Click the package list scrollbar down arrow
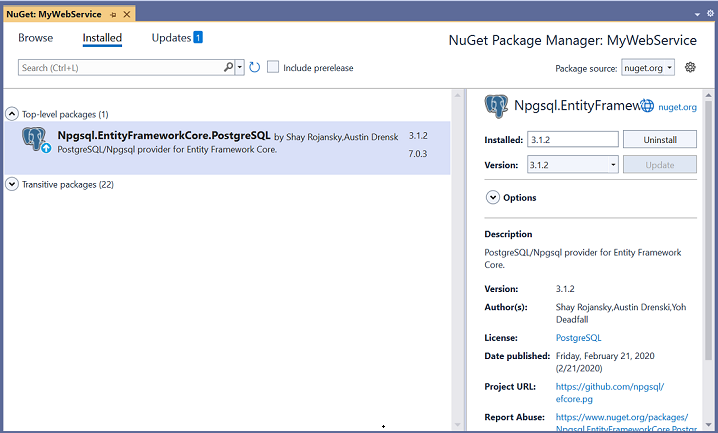 pos(457,424)
